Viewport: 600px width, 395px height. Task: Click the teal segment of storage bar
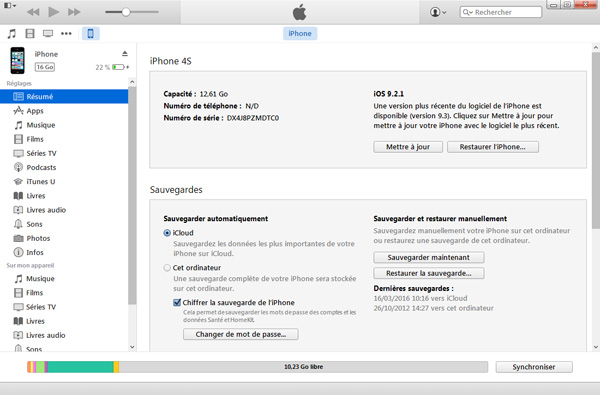80,367
